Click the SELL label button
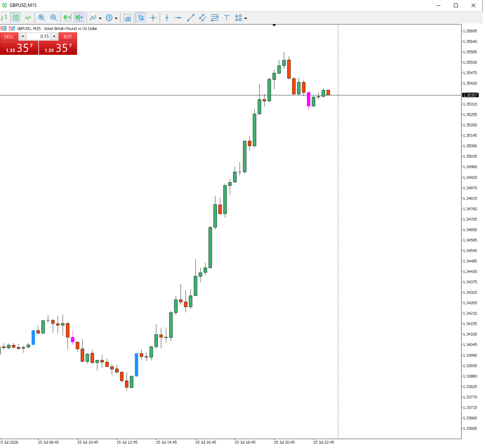The image size is (485, 448). (x=9, y=36)
